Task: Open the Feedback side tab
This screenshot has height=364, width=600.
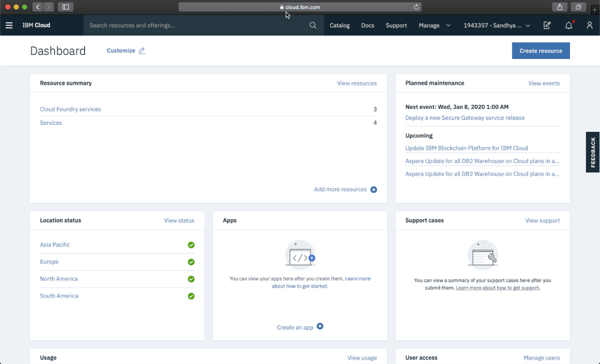Action: [593, 152]
